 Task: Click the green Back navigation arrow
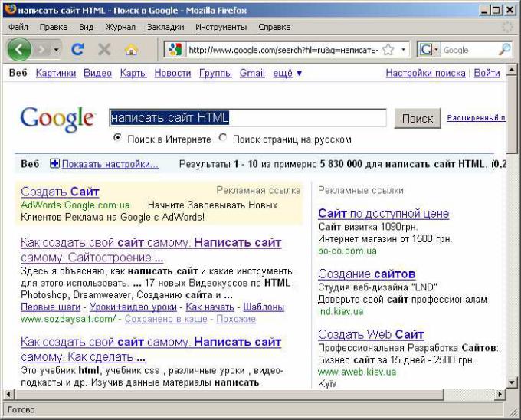pos(19,50)
